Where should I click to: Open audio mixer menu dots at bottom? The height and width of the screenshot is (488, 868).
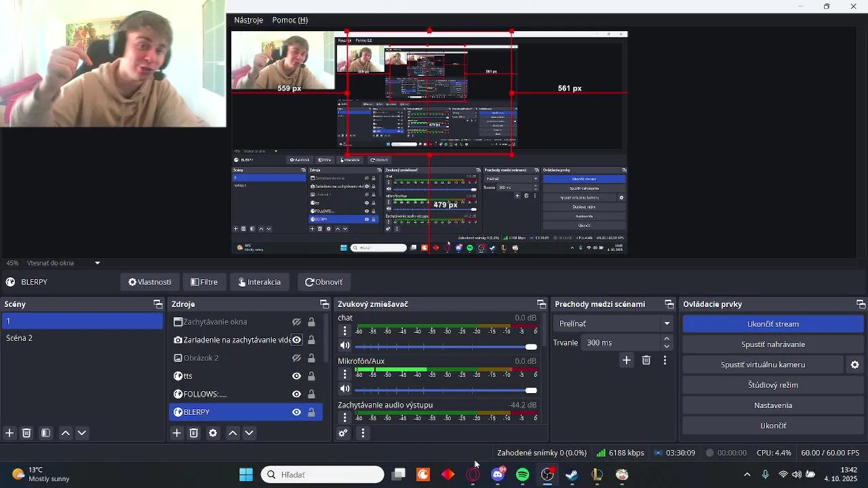tap(363, 433)
